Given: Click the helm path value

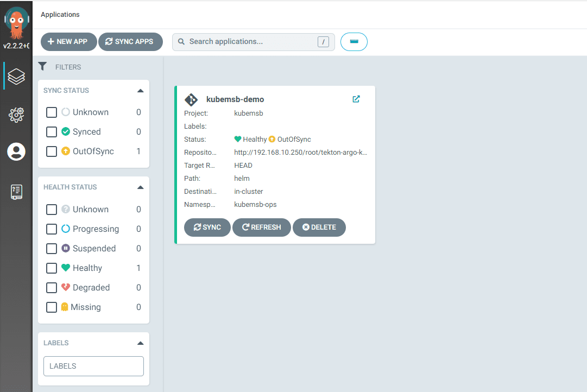Looking at the screenshot, I should pyautogui.click(x=242, y=178).
